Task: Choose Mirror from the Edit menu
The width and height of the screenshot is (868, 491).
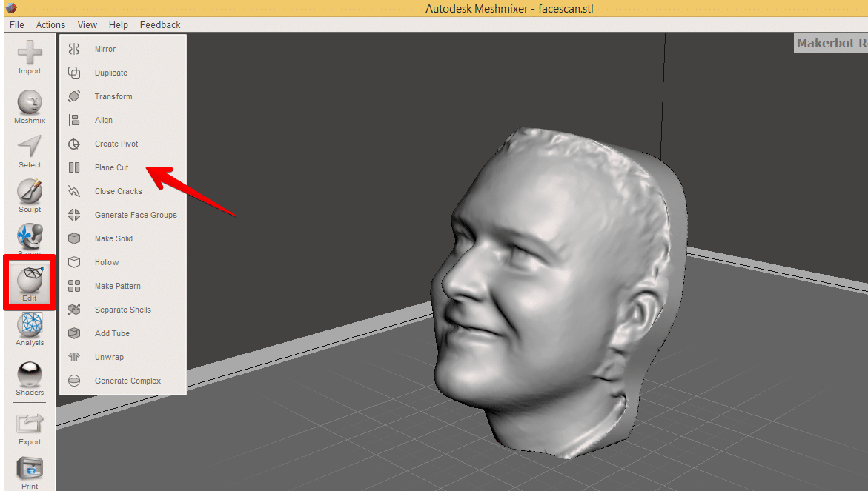Action: tap(105, 49)
